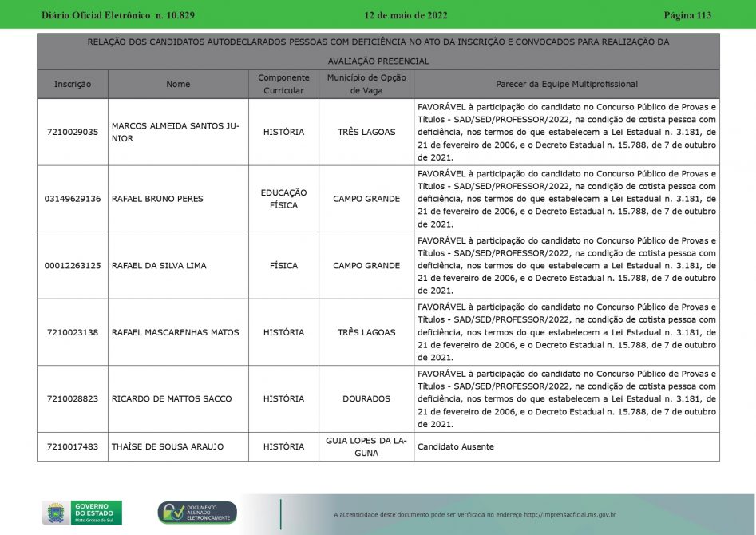
Task: Click the name RAFAEL BRUNO PERES
Action: 157,199
